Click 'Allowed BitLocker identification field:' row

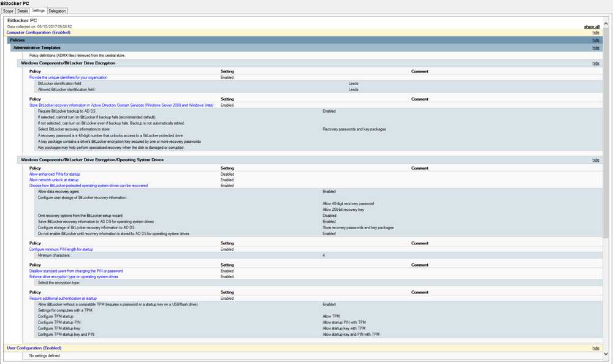click(x=318, y=89)
